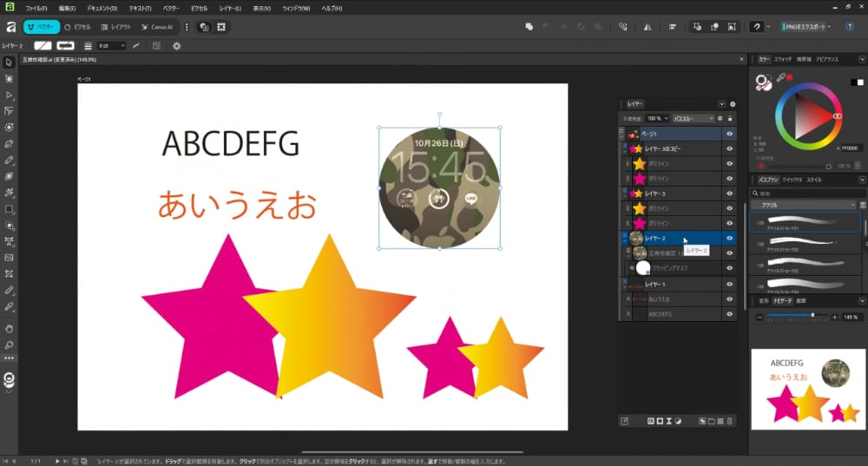868x466 pixels.
Task: Click the snapping magnet icon
Action: [757, 27]
